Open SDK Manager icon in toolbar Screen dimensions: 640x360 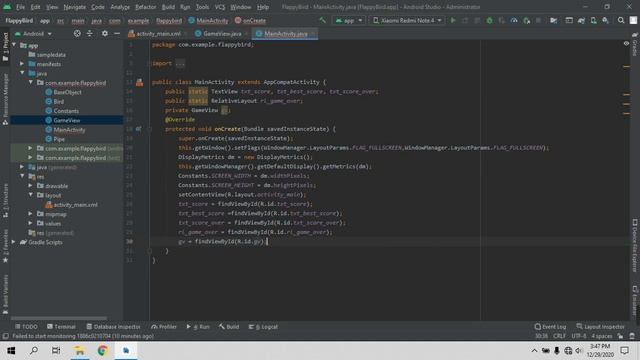605,20
